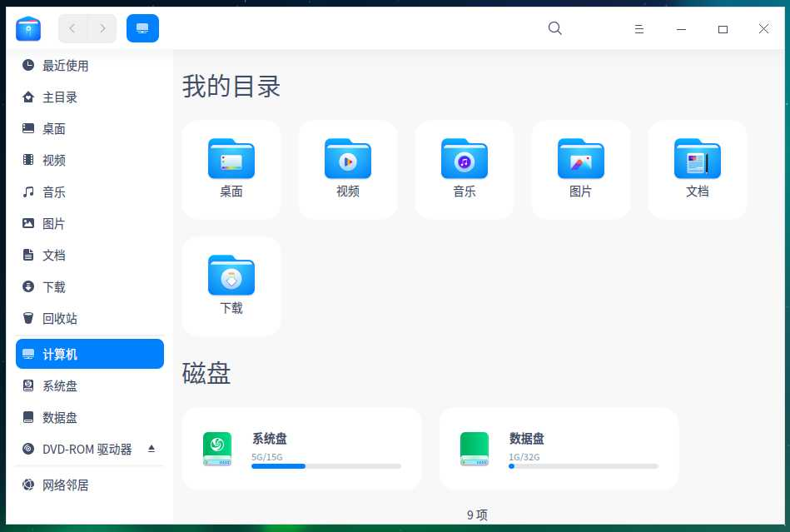Click the 系统盘 usage progress bar
This screenshot has height=532, width=790.
(x=325, y=466)
